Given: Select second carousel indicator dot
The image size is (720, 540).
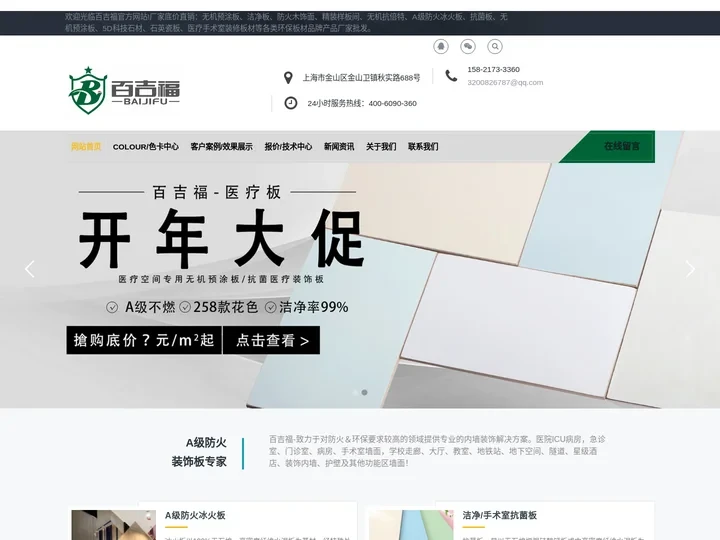Looking at the screenshot, I should (x=365, y=393).
